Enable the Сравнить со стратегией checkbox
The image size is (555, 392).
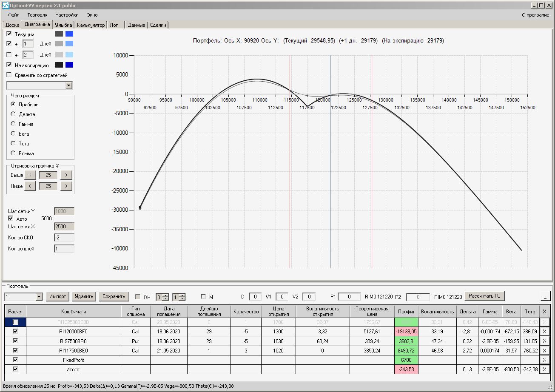coord(9,75)
